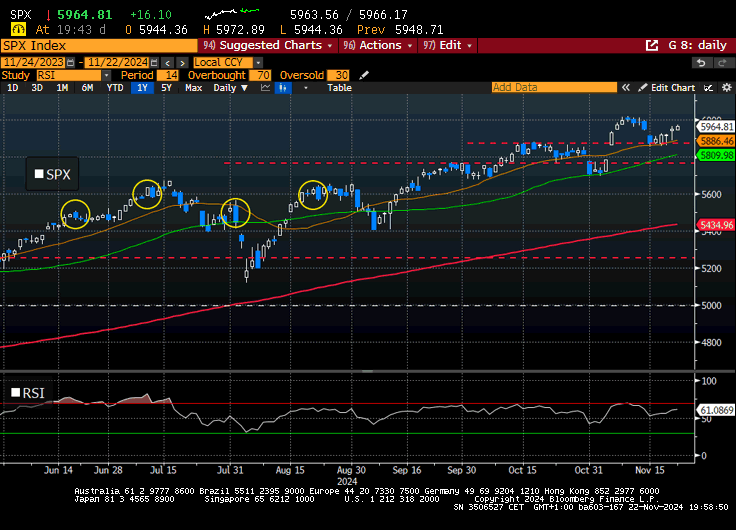Select the 3D range tab
The image size is (736, 530).
37,88
